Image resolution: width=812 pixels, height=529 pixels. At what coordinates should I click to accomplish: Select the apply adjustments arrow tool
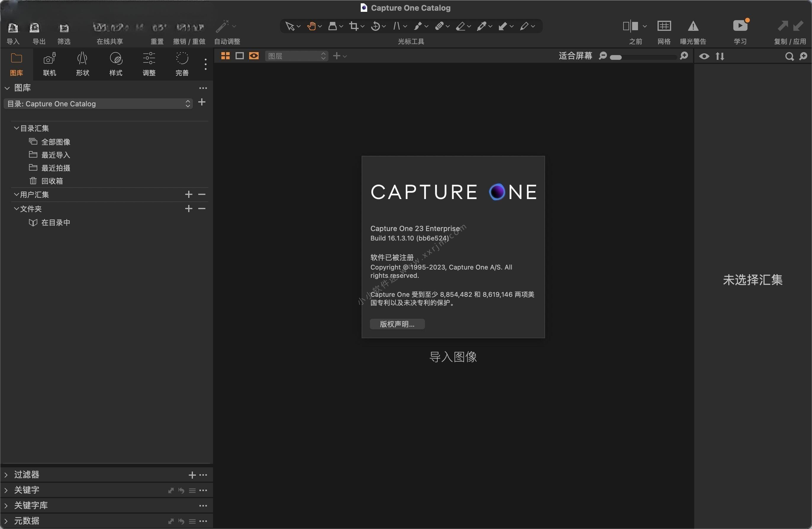(x=503, y=26)
